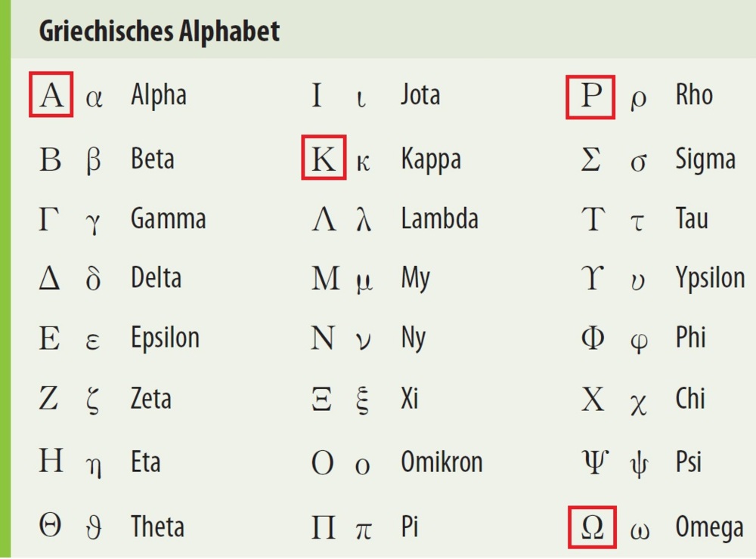Click the capital Xi symbol

[x=321, y=399]
